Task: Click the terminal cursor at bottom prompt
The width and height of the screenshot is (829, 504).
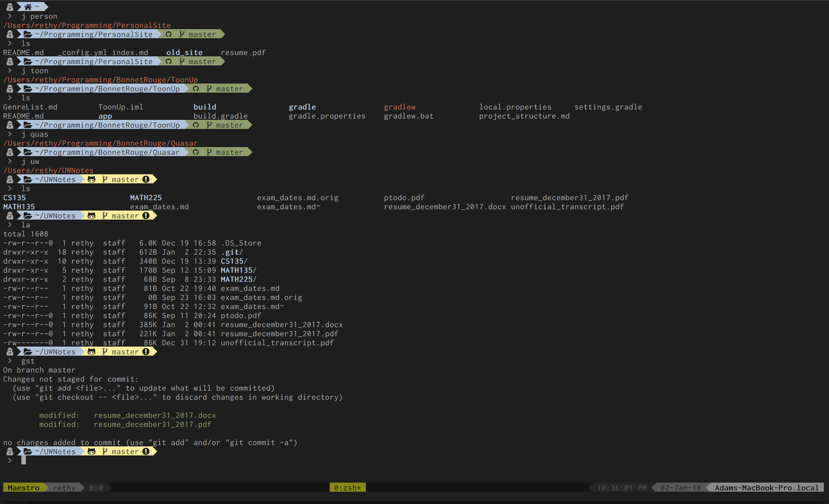Action: pos(24,460)
